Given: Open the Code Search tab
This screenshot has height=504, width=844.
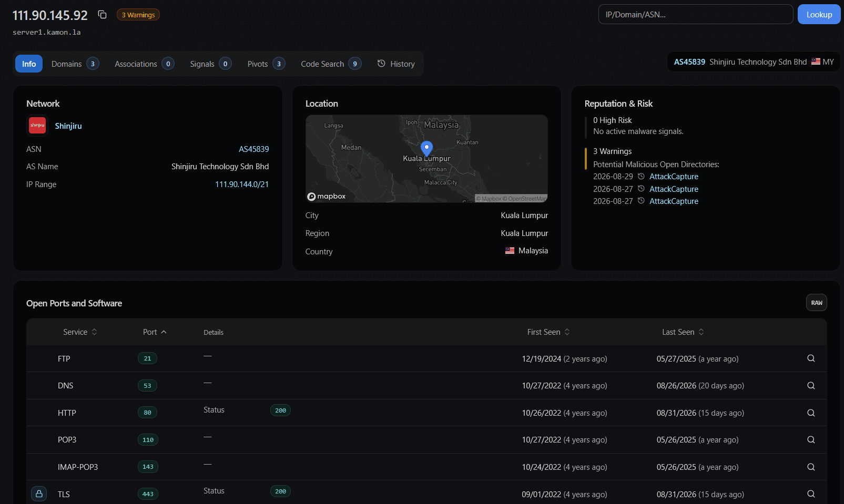Looking at the screenshot, I should [x=331, y=64].
